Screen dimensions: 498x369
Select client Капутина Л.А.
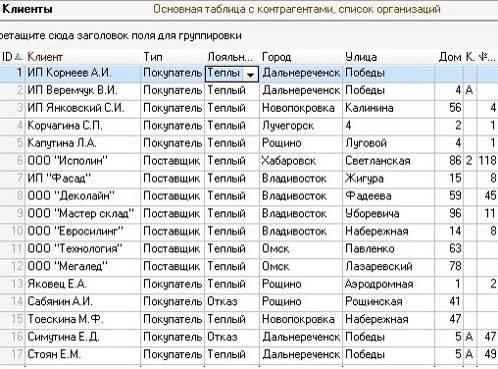point(62,143)
